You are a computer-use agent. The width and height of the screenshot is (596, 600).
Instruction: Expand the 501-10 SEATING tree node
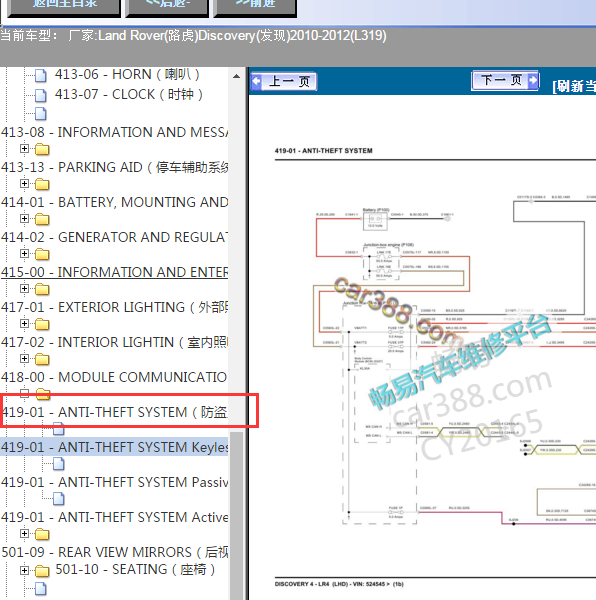click(x=24, y=571)
